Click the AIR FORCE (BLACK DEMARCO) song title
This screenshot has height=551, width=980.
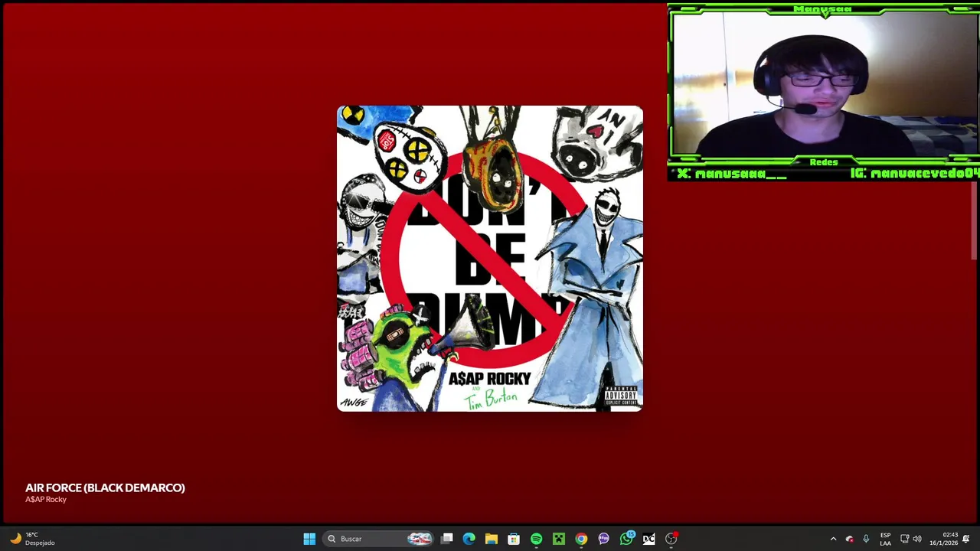pos(105,487)
